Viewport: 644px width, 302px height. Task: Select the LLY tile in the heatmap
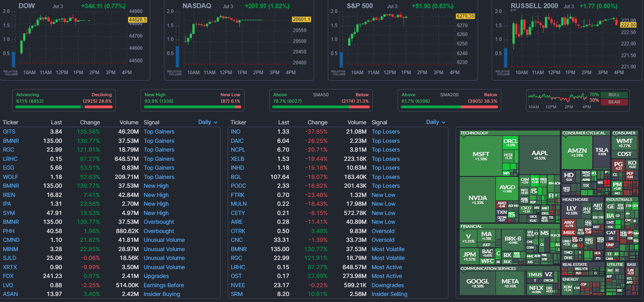click(571, 210)
